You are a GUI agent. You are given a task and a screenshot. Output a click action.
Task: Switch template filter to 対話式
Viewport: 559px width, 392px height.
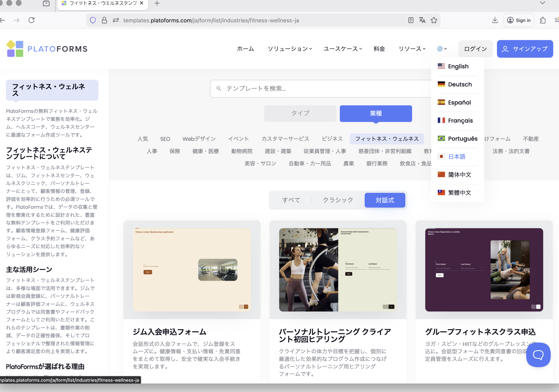click(385, 200)
